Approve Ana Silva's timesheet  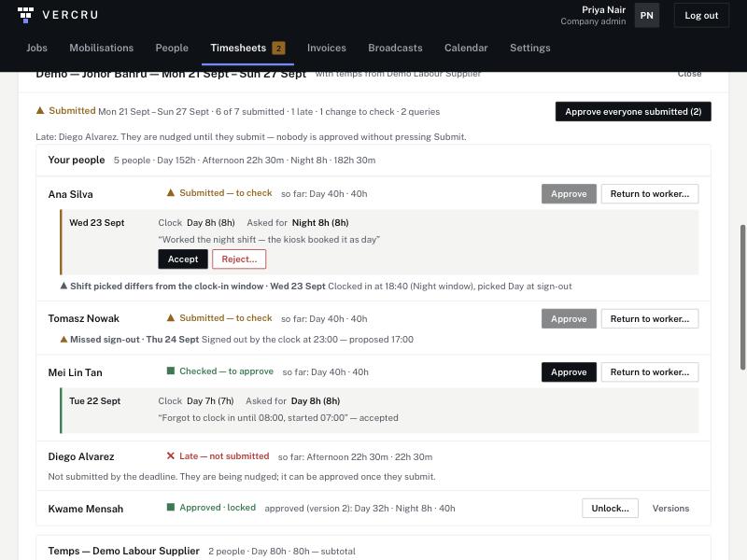[x=569, y=194]
